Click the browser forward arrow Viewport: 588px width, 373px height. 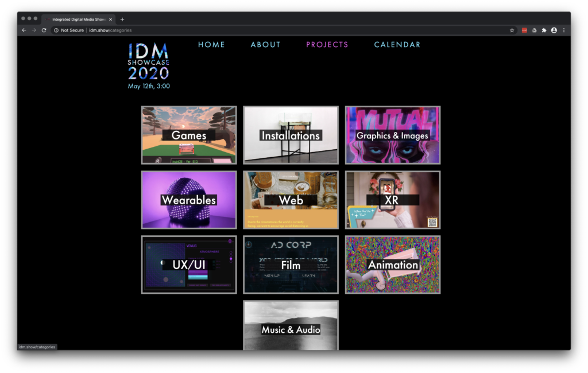point(34,30)
